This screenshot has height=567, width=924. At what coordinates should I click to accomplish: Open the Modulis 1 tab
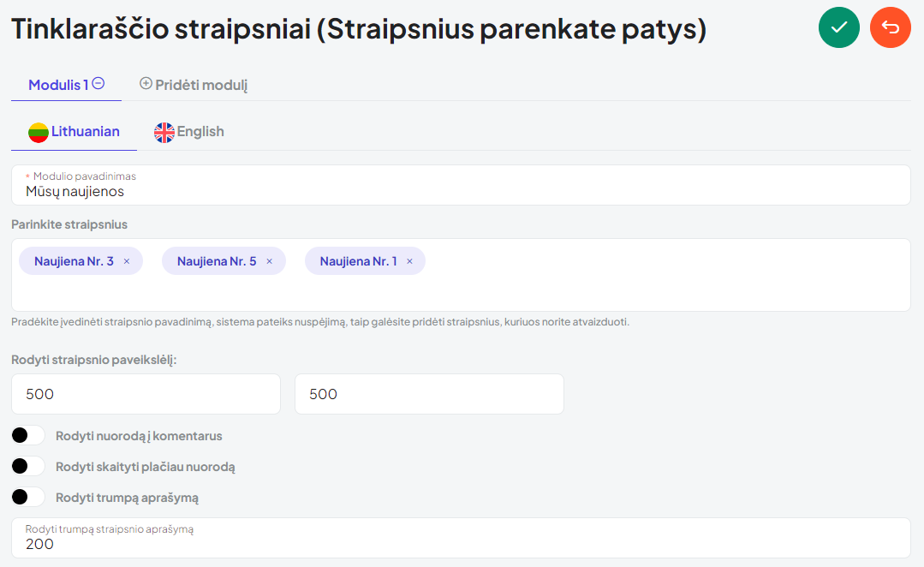coord(66,84)
